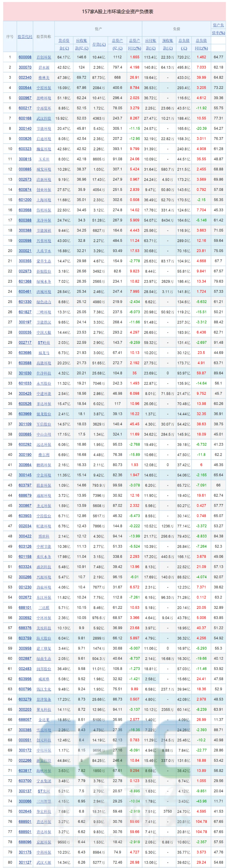Viewport: 229px width, 868px height.
Task: Click the table title 157家A股上市环境企业资产负债表
Action: (118, 11)
